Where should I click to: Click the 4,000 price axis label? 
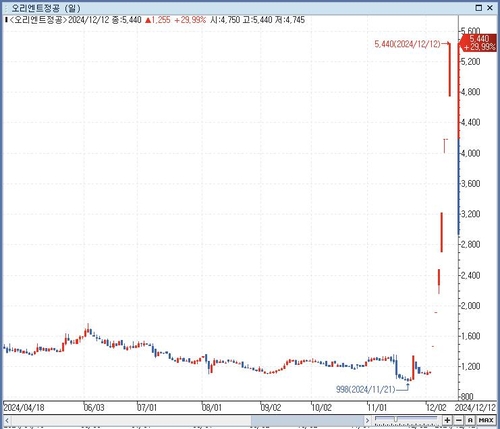coord(471,153)
